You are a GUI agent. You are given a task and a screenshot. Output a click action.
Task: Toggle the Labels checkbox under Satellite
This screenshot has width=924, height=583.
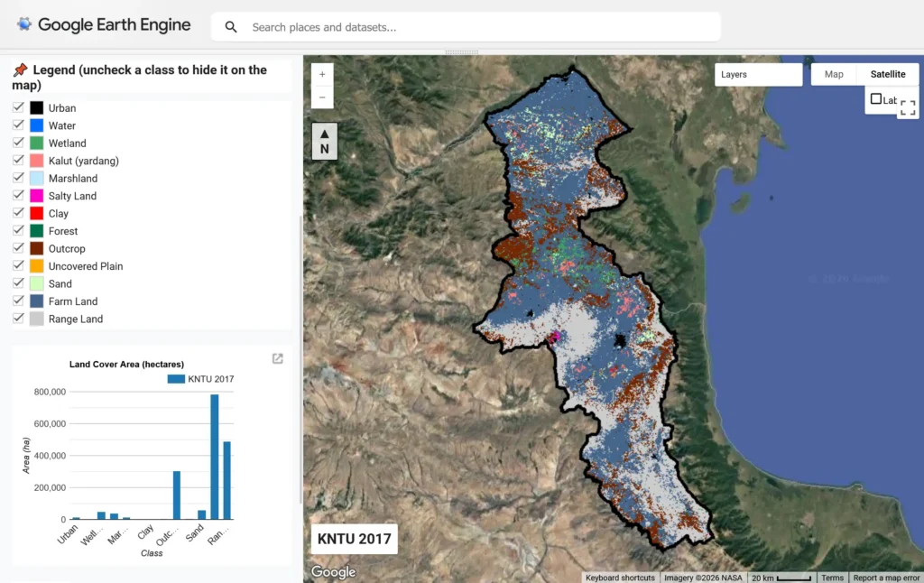pyautogui.click(x=876, y=99)
